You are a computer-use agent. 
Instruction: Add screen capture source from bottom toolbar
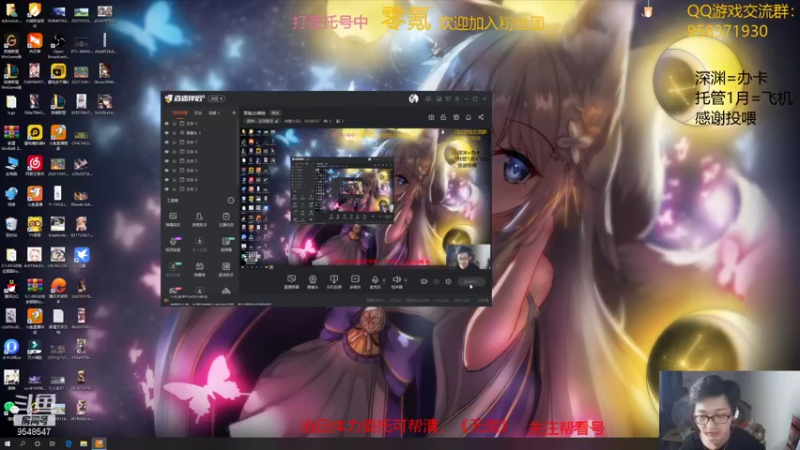pyautogui.click(x=291, y=282)
